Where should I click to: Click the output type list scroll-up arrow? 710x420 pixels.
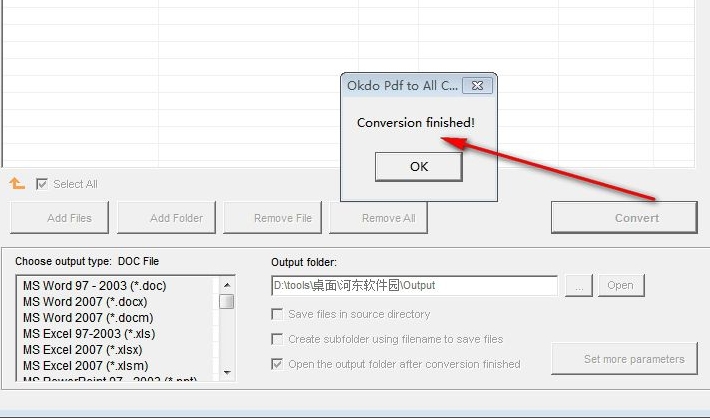coord(227,285)
